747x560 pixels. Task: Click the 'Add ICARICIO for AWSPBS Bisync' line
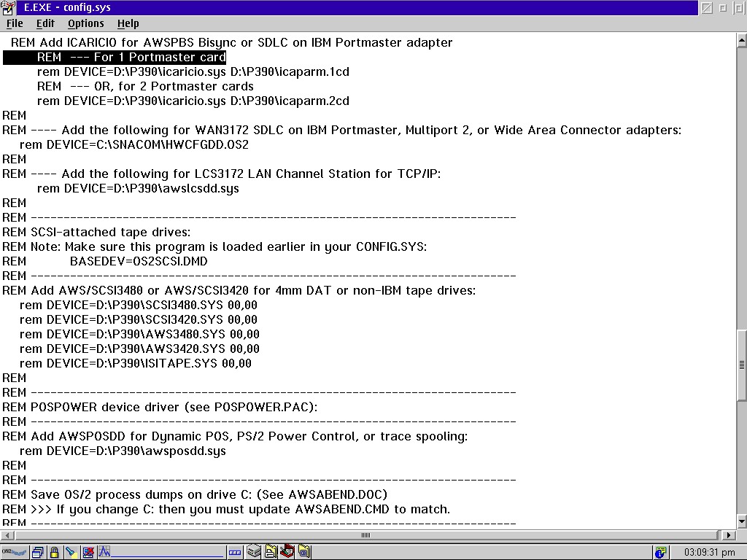[x=231, y=42]
